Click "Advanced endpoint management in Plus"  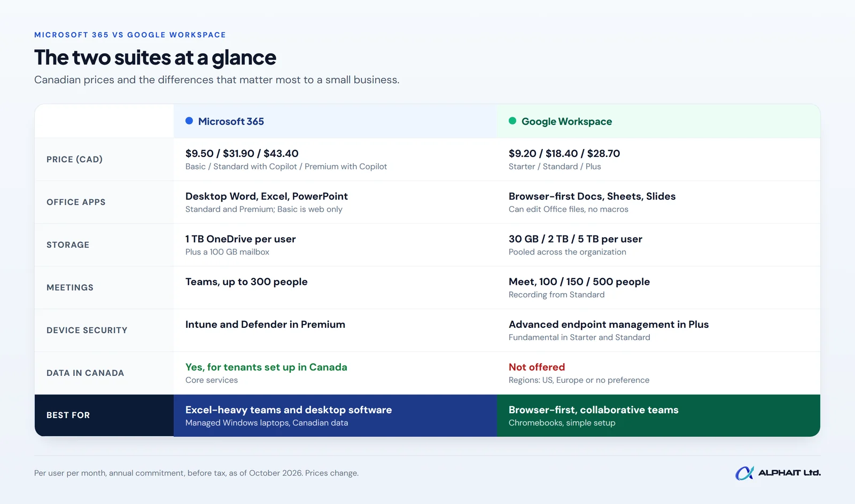tap(609, 324)
